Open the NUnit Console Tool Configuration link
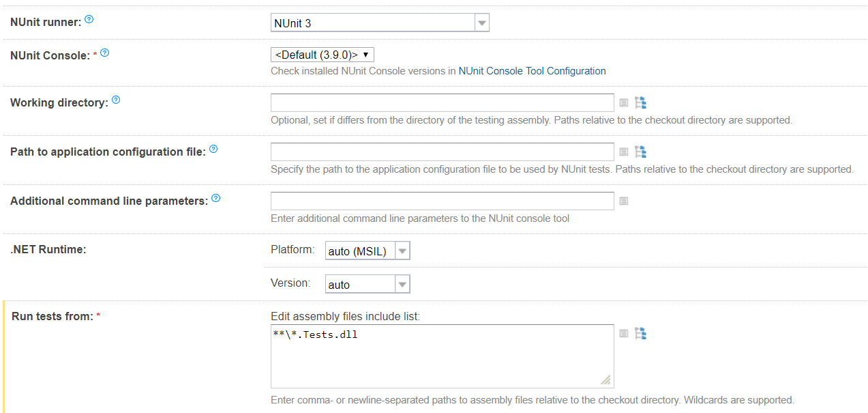Image resolution: width=868 pixels, height=413 pixels. tap(532, 71)
